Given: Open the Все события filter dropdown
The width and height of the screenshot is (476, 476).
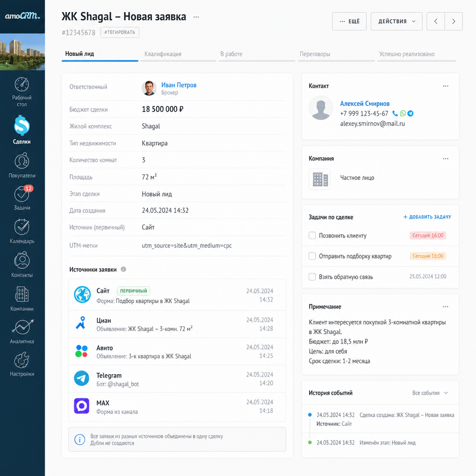Looking at the screenshot, I should pyautogui.click(x=430, y=393).
